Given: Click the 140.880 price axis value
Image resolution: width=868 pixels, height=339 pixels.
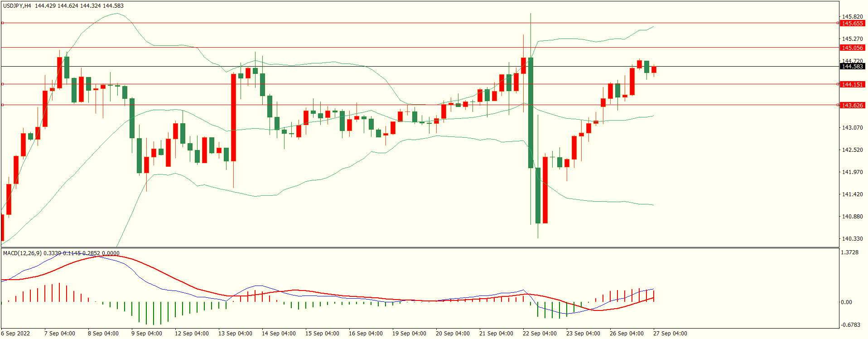Looking at the screenshot, I should coord(852,217).
